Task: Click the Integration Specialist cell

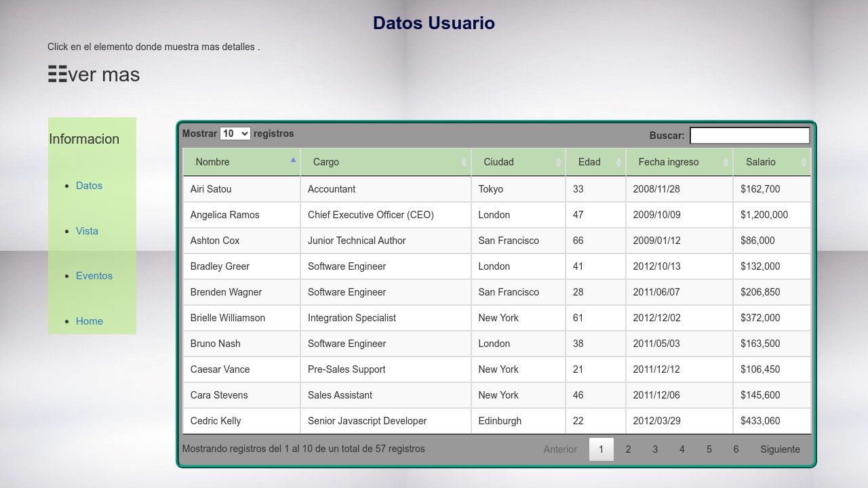Action: 386,318
